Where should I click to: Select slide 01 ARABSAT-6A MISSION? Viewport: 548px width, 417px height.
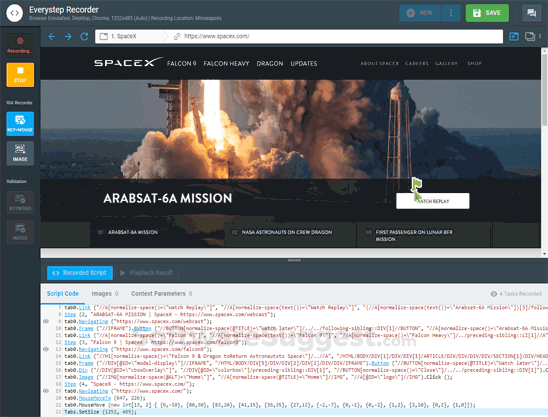tap(157, 234)
